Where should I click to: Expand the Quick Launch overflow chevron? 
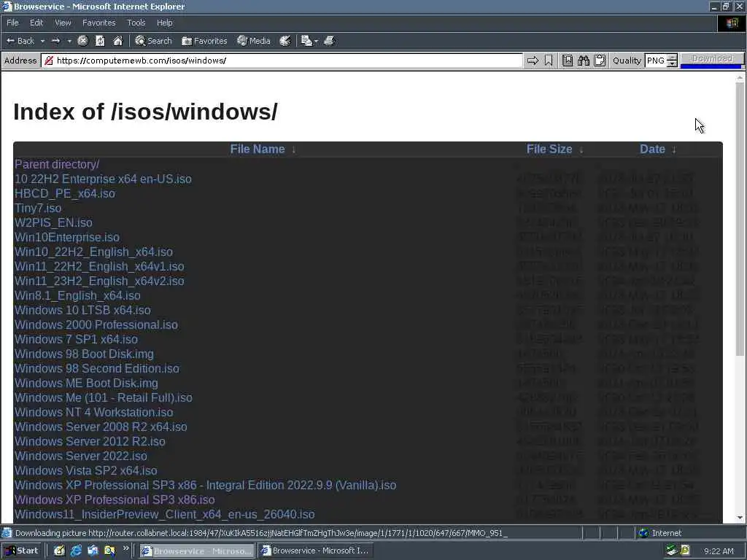(125, 548)
